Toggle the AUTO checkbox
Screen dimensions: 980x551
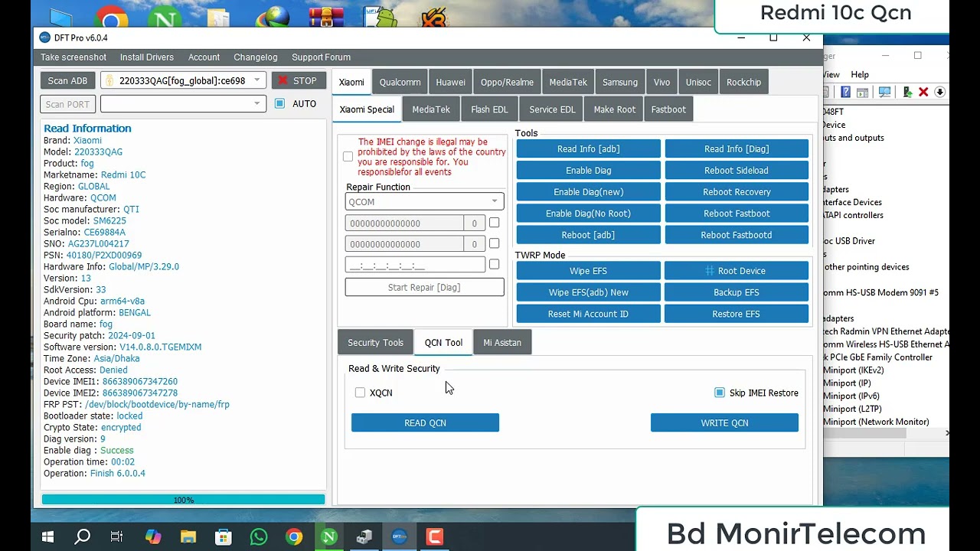279,103
